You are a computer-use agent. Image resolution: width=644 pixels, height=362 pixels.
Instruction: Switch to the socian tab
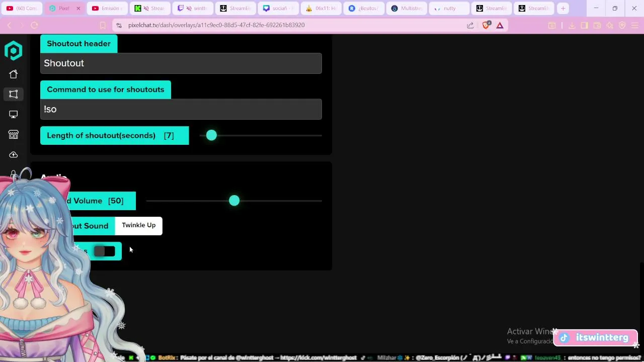click(278, 8)
